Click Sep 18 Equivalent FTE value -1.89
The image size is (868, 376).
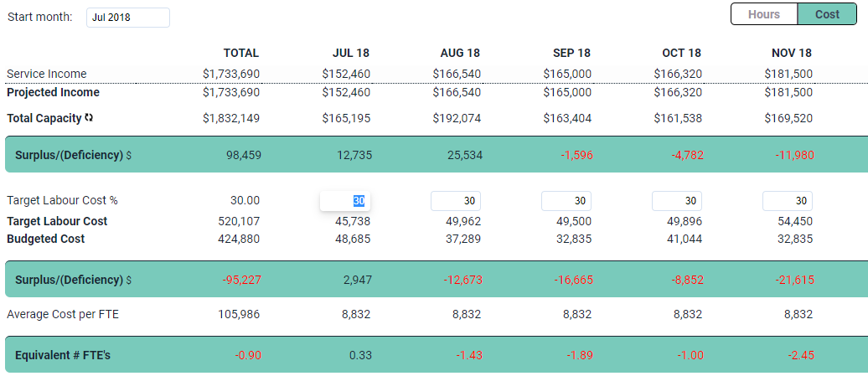[580, 355]
